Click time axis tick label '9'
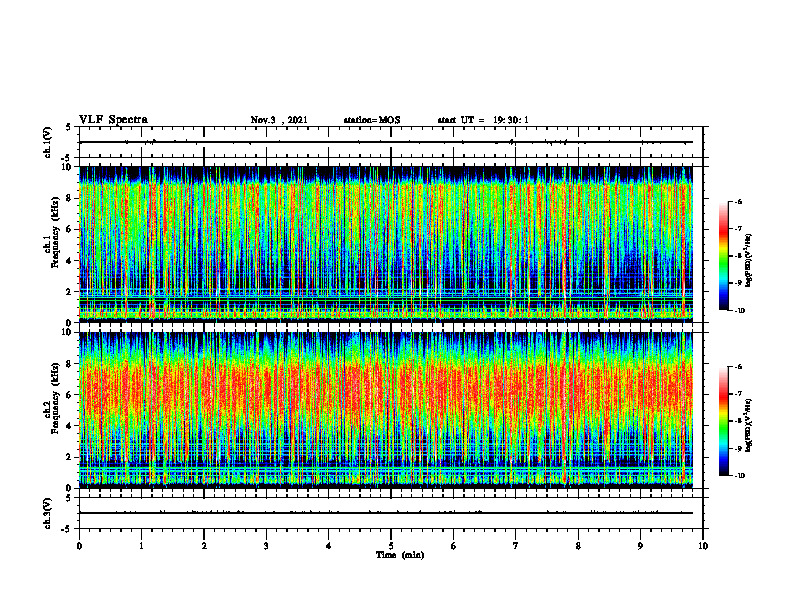 click(x=640, y=546)
